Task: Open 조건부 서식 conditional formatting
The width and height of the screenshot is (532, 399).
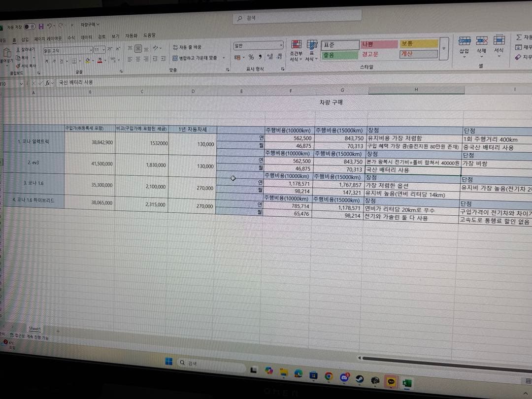Action: click(x=296, y=51)
